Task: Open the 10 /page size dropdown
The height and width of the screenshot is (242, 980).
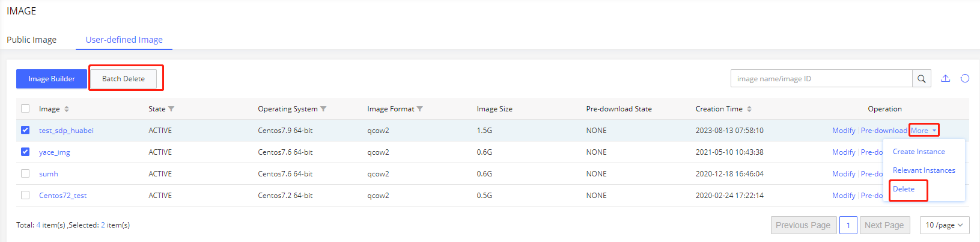Action: tap(944, 225)
